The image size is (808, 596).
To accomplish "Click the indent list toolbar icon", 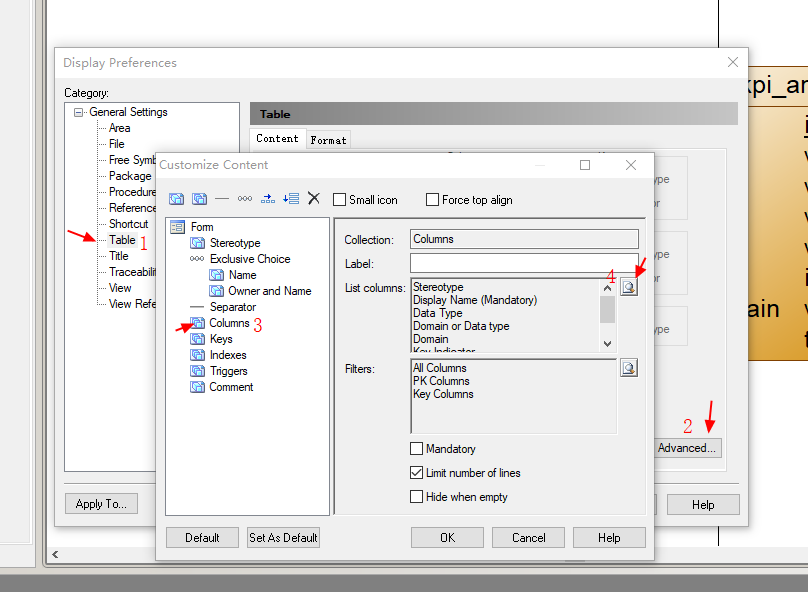I will click(292, 198).
